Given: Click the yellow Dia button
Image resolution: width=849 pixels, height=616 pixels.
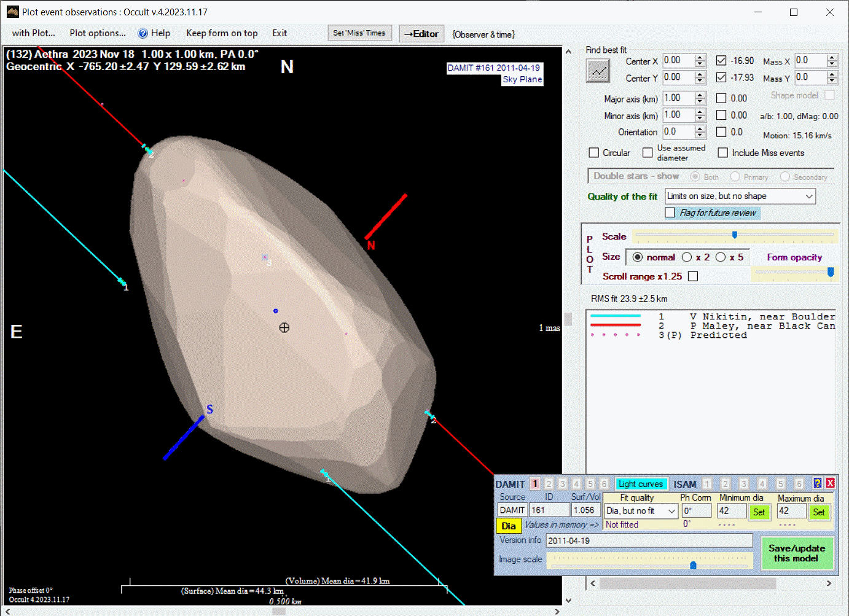Looking at the screenshot, I should (x=509, y=526).
